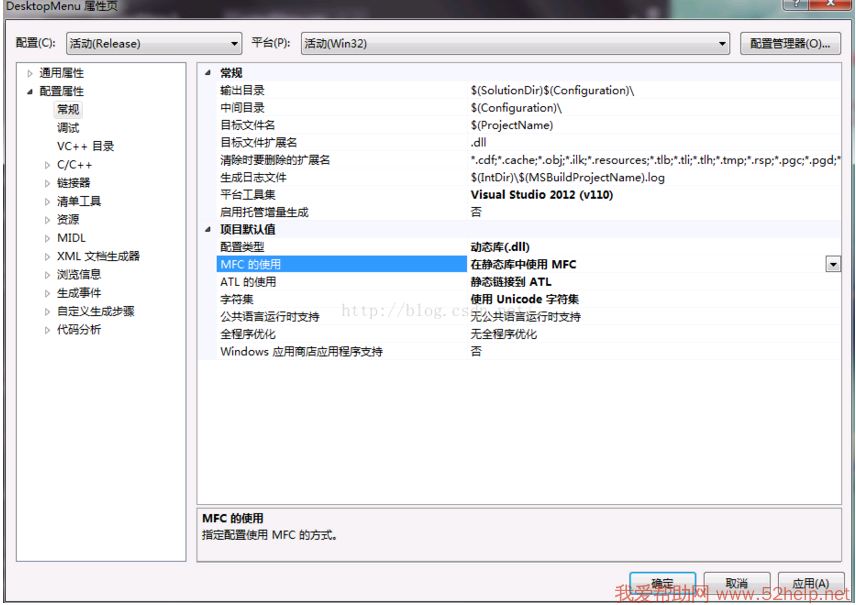Click the 取消 cancel button
Viewport: 856px width, 605px height.
pyautogui.click(x=737, y=583)
